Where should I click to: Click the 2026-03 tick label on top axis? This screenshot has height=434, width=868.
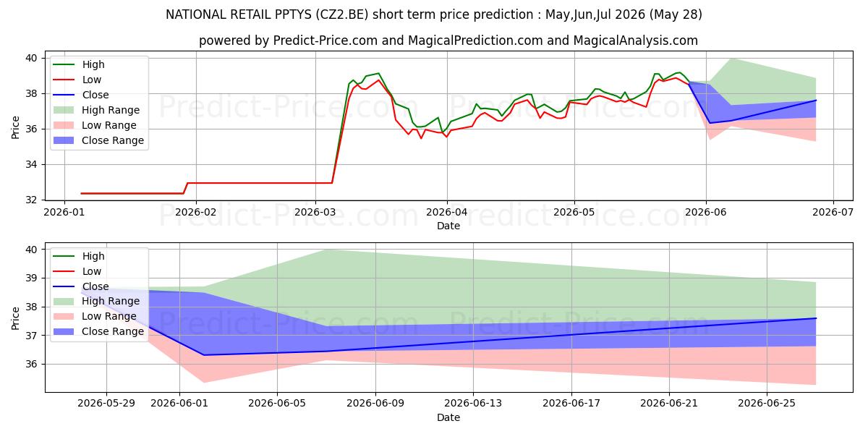[x=315, y=213]
